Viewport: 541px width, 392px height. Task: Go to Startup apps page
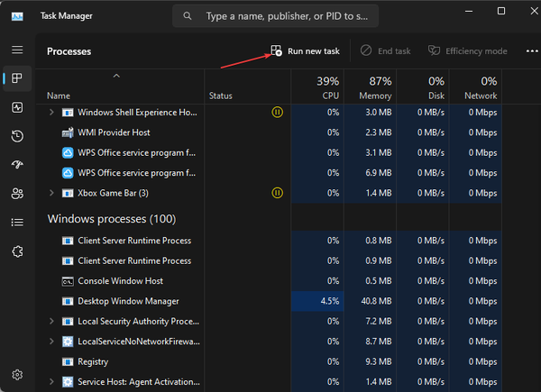tap(17, 165)
